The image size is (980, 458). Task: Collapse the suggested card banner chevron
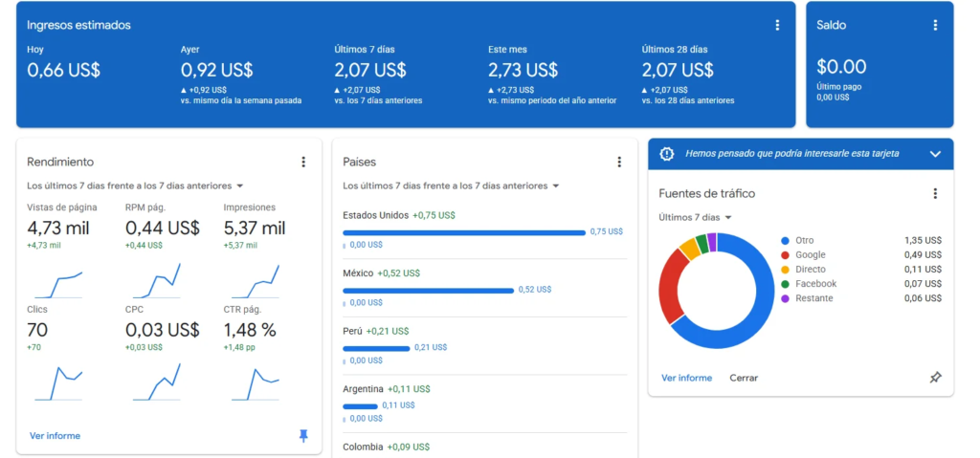(935, 153)
